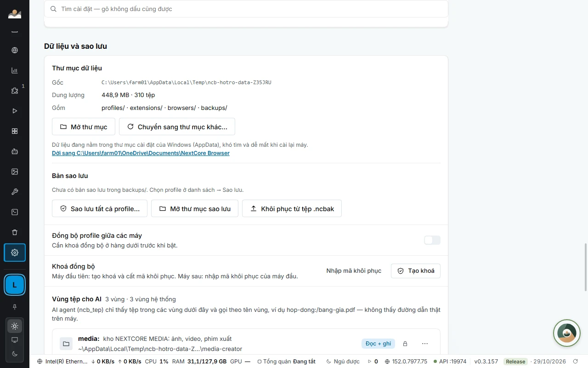Open the bar chart statistics sidebar icon
Image resolution: width=588 pixels, height=368 pixels.
click(x=15, y=70)
